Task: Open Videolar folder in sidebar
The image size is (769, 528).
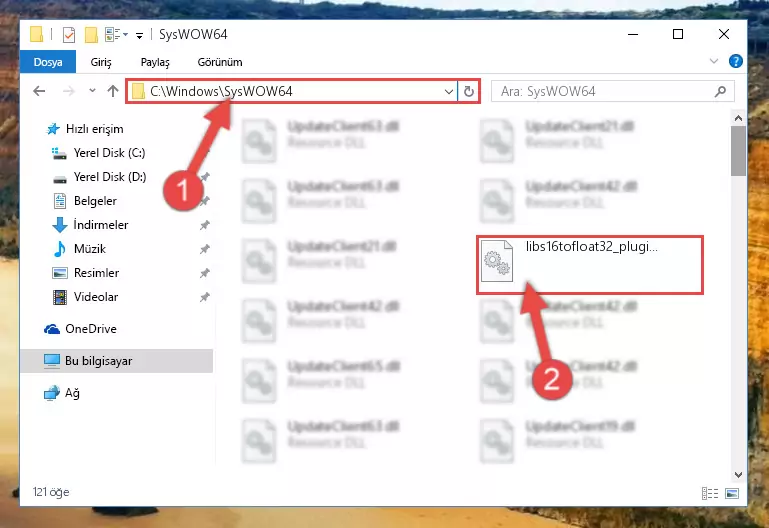Action: pos(85,297)
